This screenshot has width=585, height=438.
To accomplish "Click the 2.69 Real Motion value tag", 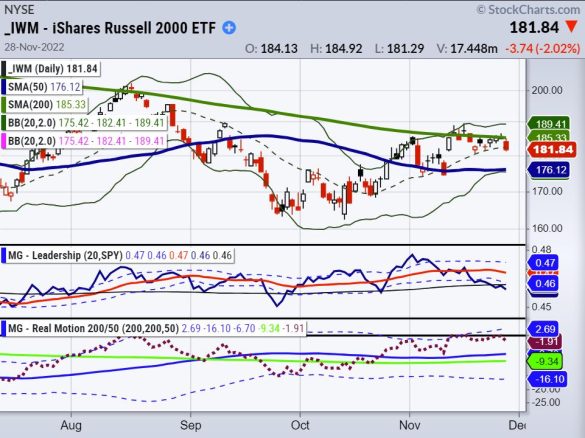I will (543, 329).
